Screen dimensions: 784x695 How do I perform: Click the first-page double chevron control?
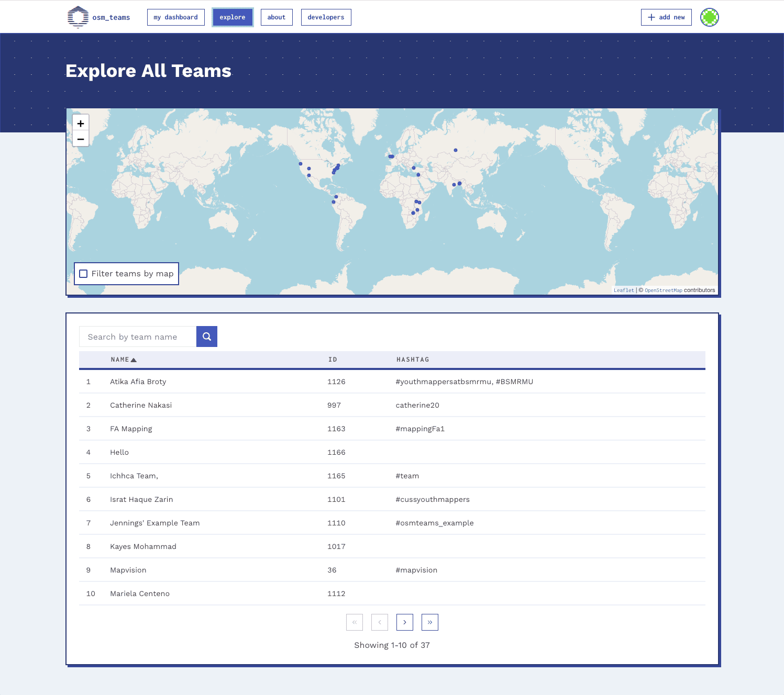pyautogui.click(x=355, y=622)
